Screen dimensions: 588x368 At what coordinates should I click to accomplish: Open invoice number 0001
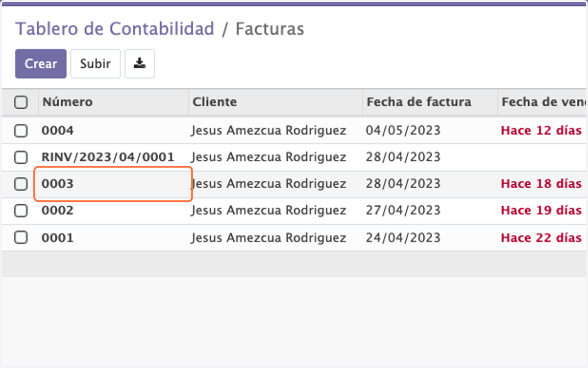click(57, 238)
